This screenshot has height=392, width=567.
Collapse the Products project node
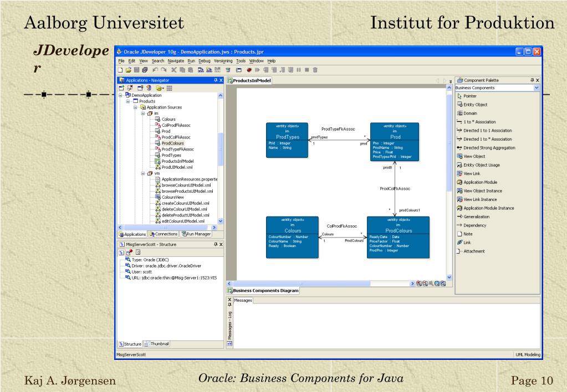(128, 101)
